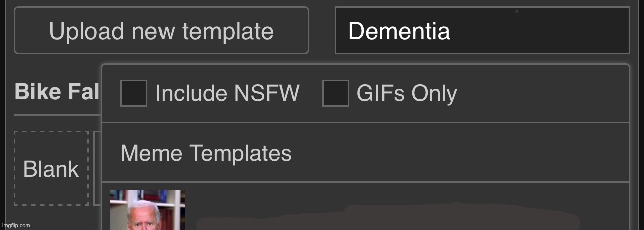Click the line beneath Bike Fal heading
Screen dimensions: 644x230
coord(57,115)
